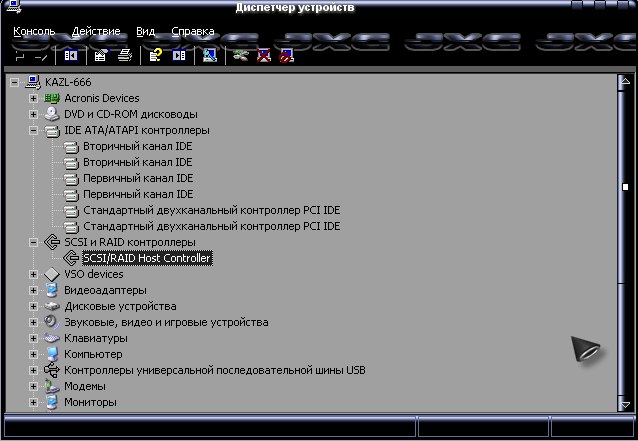Expand the Модемы node
Screen dimensions: 638x441
click(33, 386)
